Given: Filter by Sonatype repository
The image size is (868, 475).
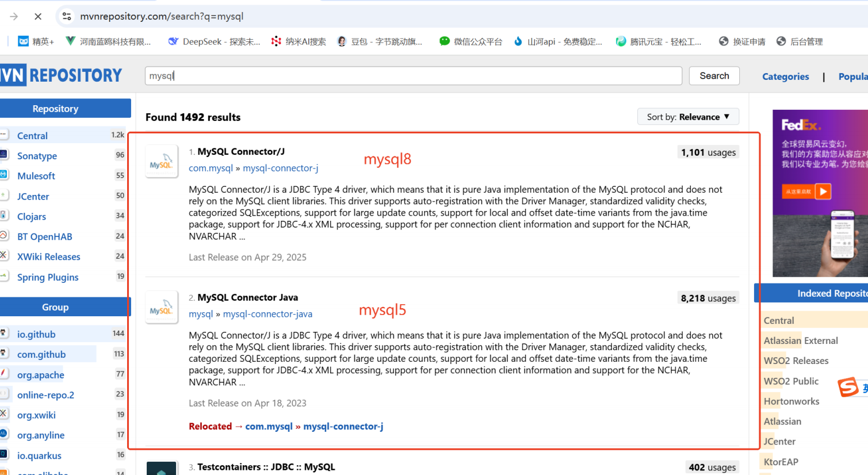Looking at the screenshot, I should (37, 156).
